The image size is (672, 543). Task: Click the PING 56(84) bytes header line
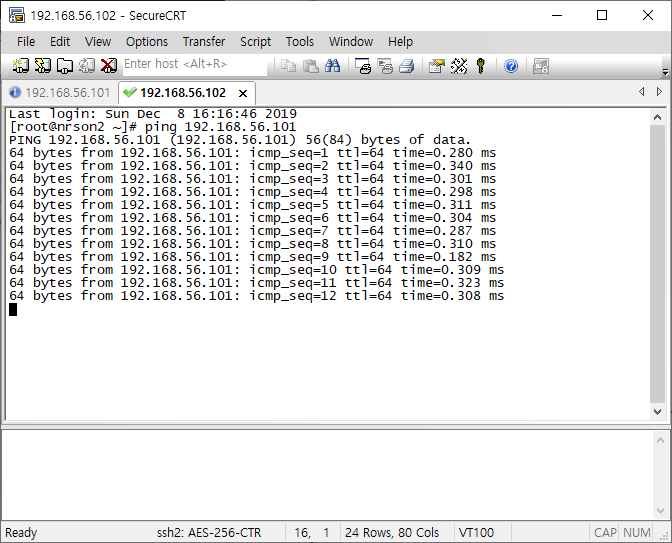(240, 140)
